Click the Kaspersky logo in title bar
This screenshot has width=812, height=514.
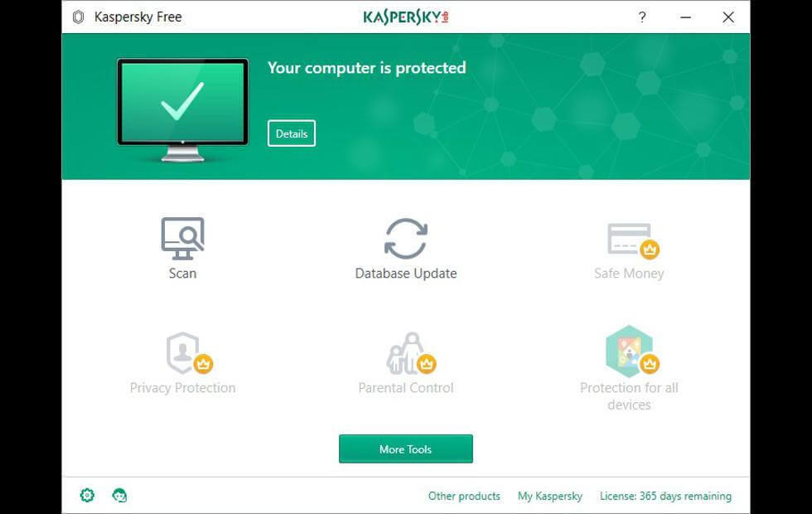point(405,17)
